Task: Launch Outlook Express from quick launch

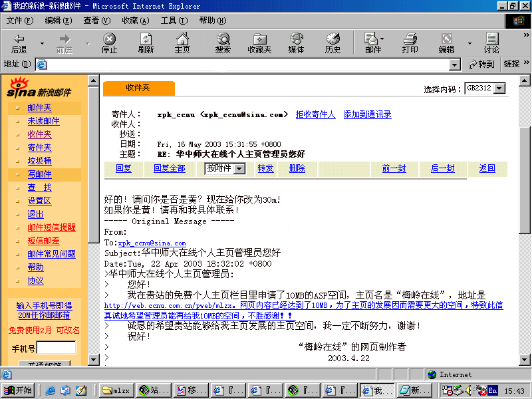Action: click(65, 390)
